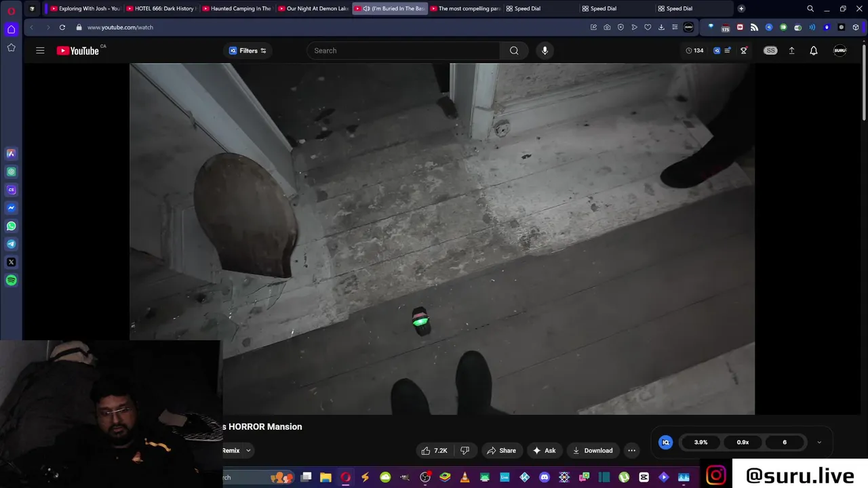Expand the Remix dropdown arrow
The image size is (868, 488).
click(x=248, y=451)
